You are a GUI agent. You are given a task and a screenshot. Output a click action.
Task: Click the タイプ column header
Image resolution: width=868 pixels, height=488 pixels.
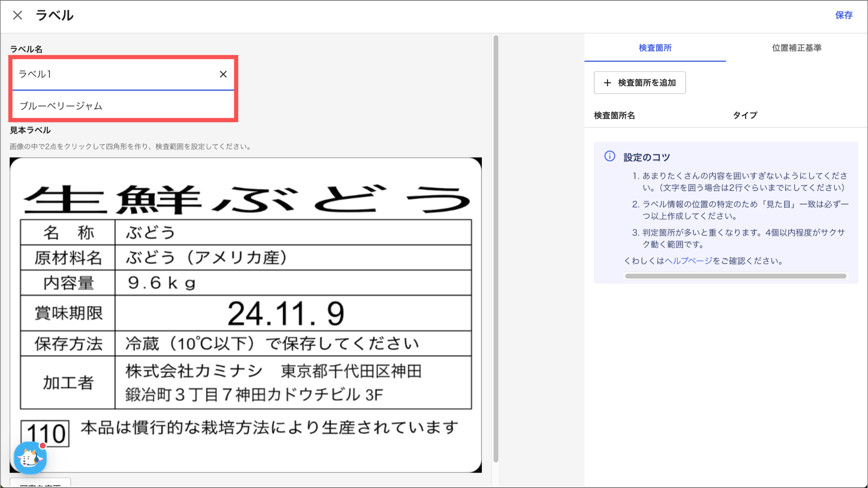[745, 115]
